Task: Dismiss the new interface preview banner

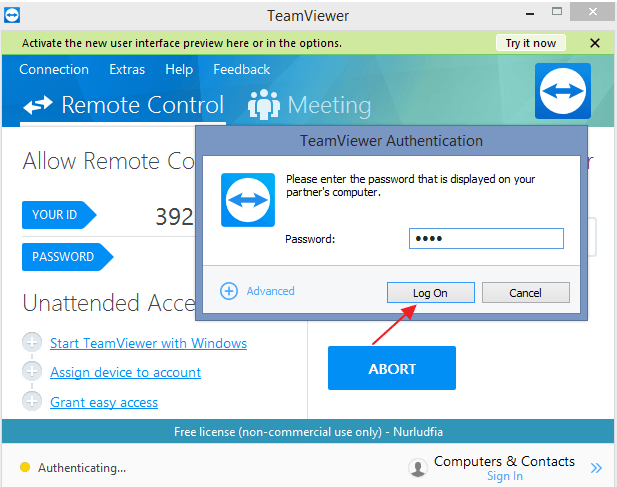Action: (x=595, y=43)
